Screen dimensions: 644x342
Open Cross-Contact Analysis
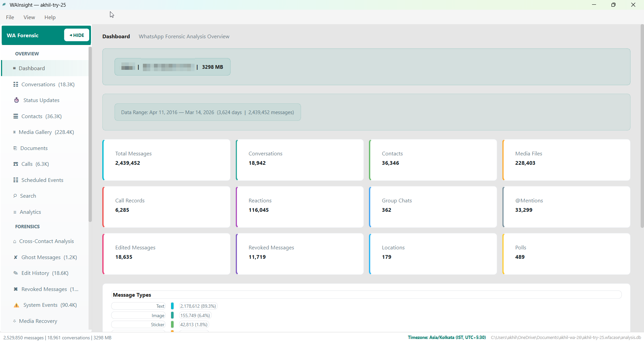pos(45,241)
